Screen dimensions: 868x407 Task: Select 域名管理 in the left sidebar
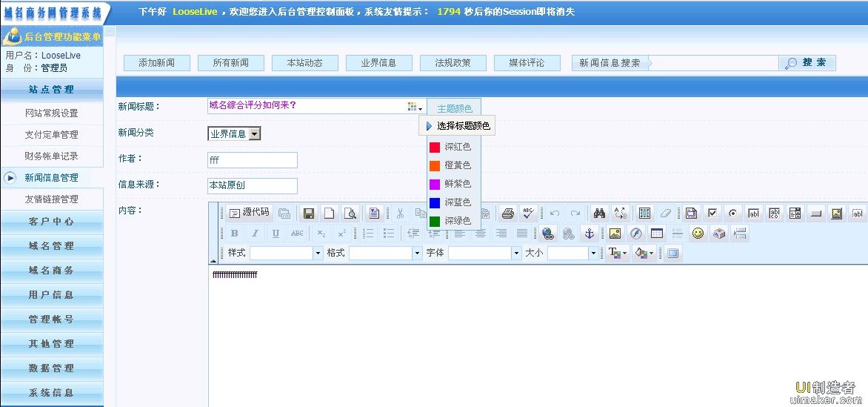(x=51, y=246)
